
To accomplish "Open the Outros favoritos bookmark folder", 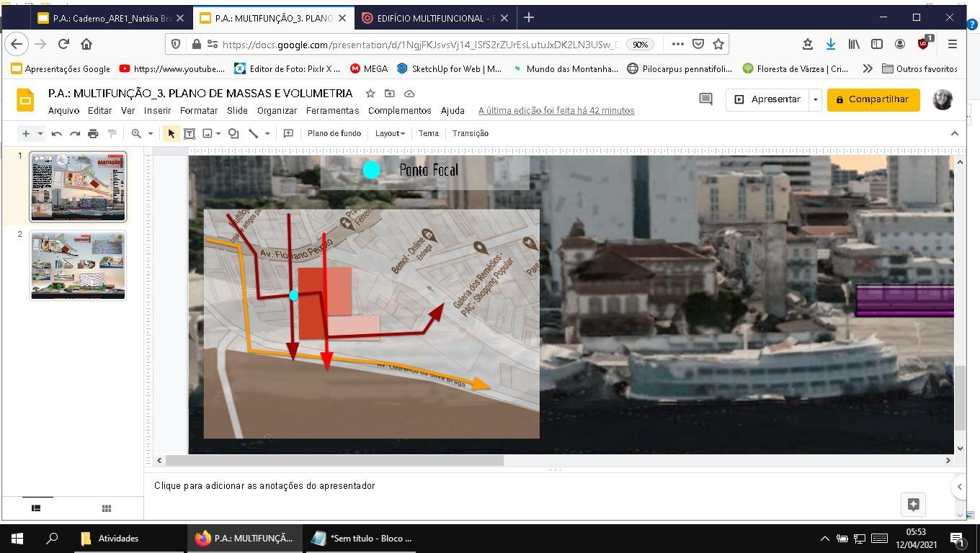I will (919, 68).
